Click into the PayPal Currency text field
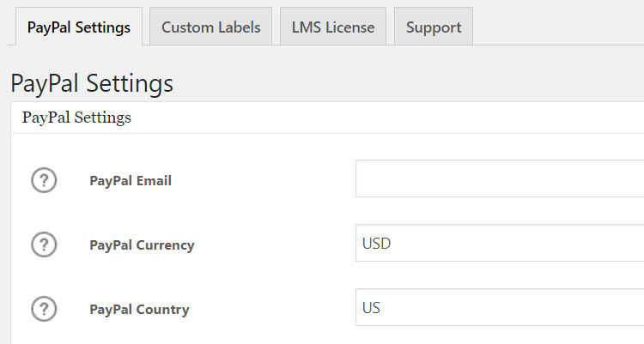This screenshot has width=644, height=344. coord(498,243)
